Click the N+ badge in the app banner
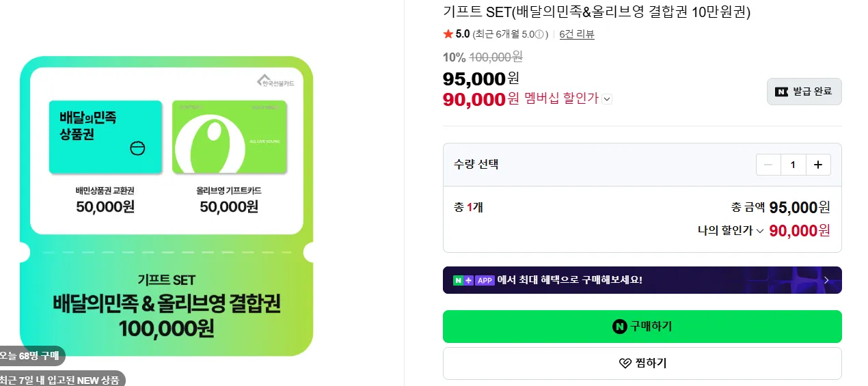Image resolution: width=868 pixels, height=386 pixels. 463,280
